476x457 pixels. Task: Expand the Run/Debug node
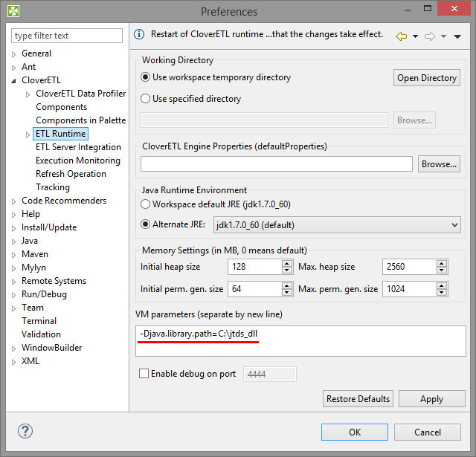pyautogui.click(x=13, y=295)
